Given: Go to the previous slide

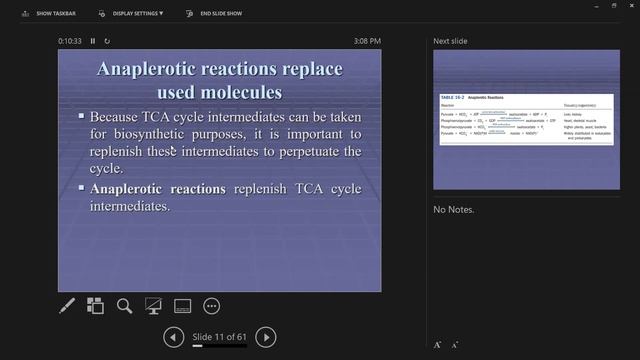Looking at the screenshot, I should 173,338.
